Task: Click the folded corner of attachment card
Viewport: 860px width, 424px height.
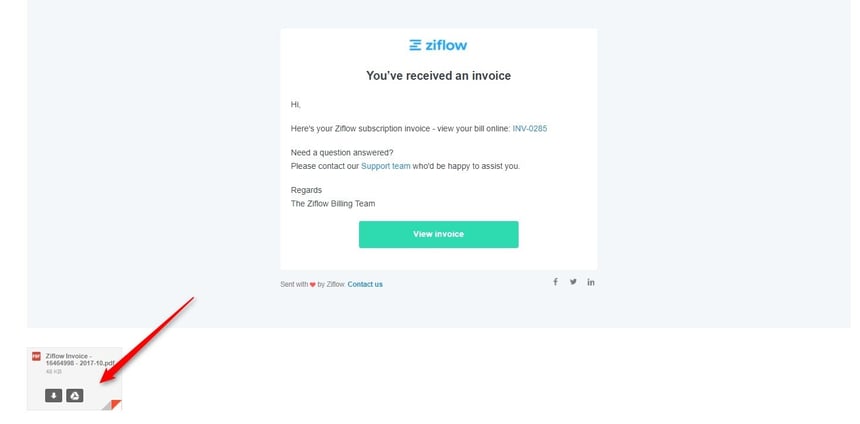Action: click(x=115, y=404)
